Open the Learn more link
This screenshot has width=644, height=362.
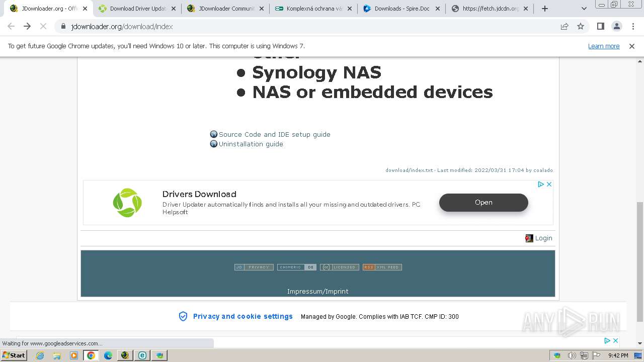604,46
